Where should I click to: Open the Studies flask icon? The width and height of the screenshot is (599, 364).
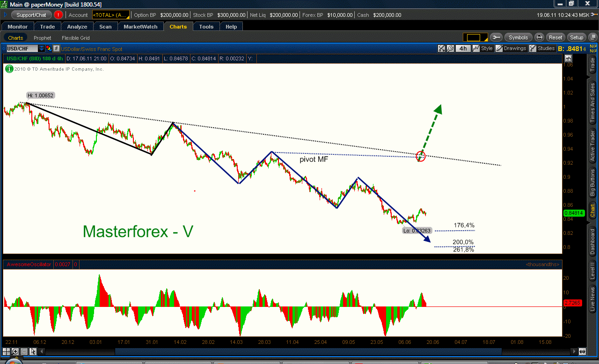(x=533, y=48)
